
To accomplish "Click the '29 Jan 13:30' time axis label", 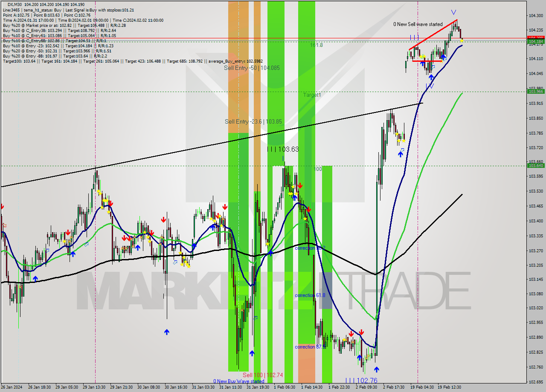I will (93, 387).
